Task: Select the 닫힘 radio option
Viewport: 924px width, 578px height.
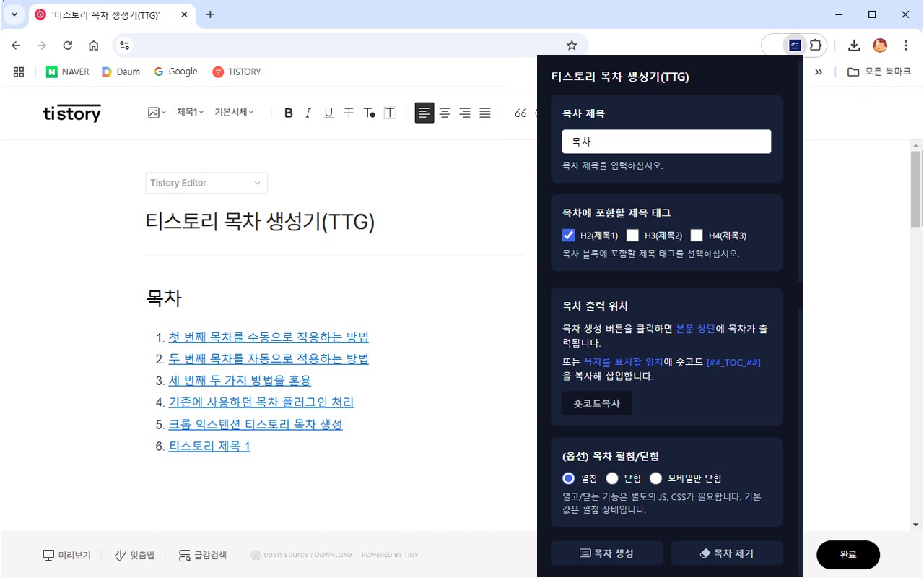Action: pyautogui.click(x=612, y=478)
